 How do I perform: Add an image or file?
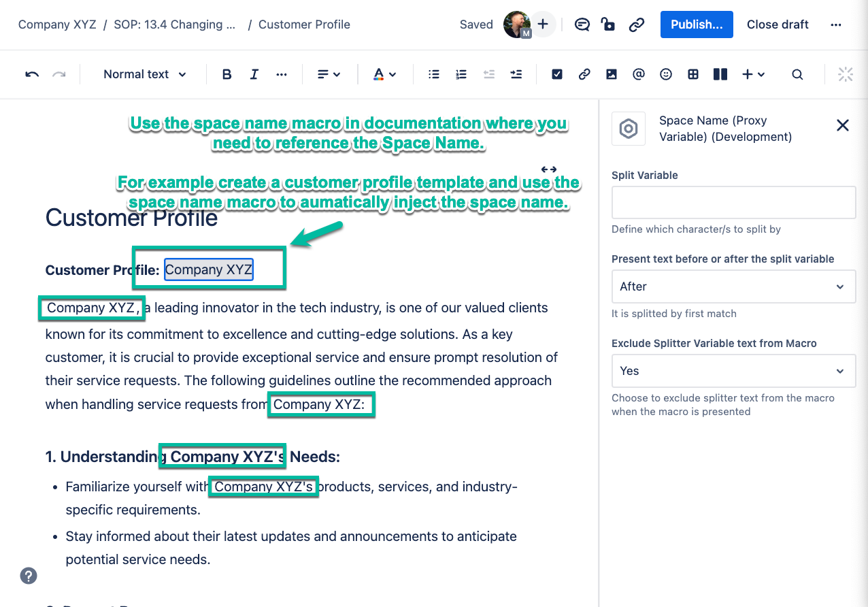point(612,75)
